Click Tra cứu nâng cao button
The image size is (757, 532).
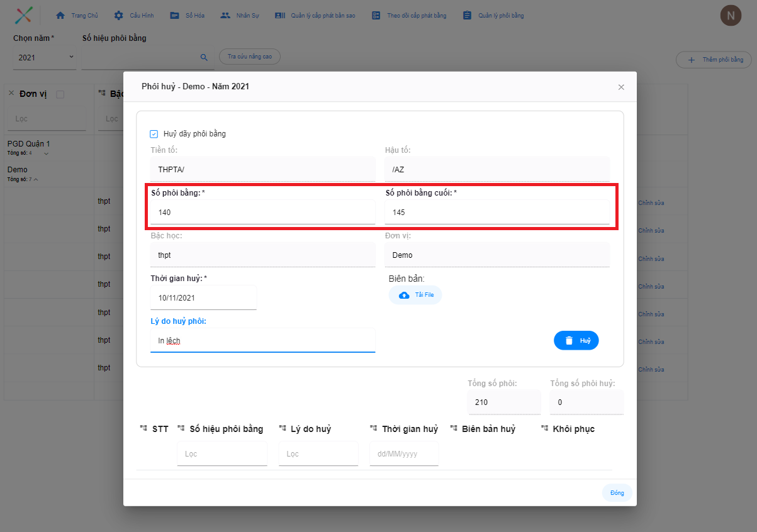coord(249,57)
